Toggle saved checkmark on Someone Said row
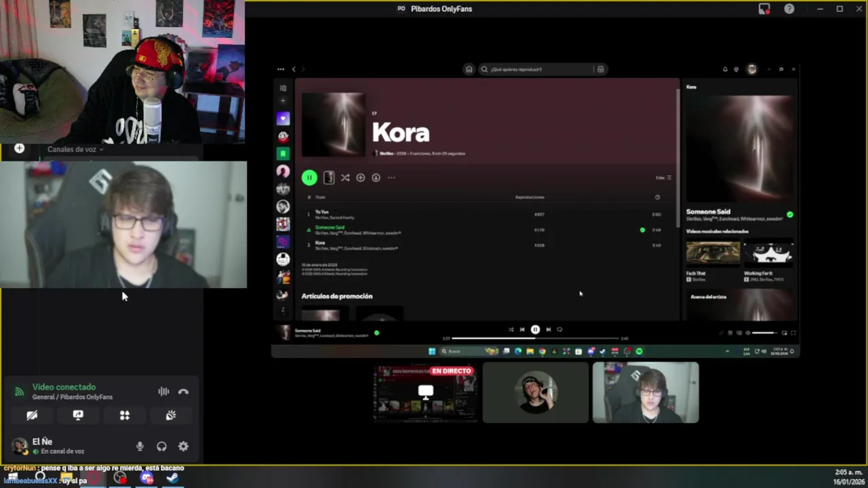The image size is (868, 488). pos(642,230)
